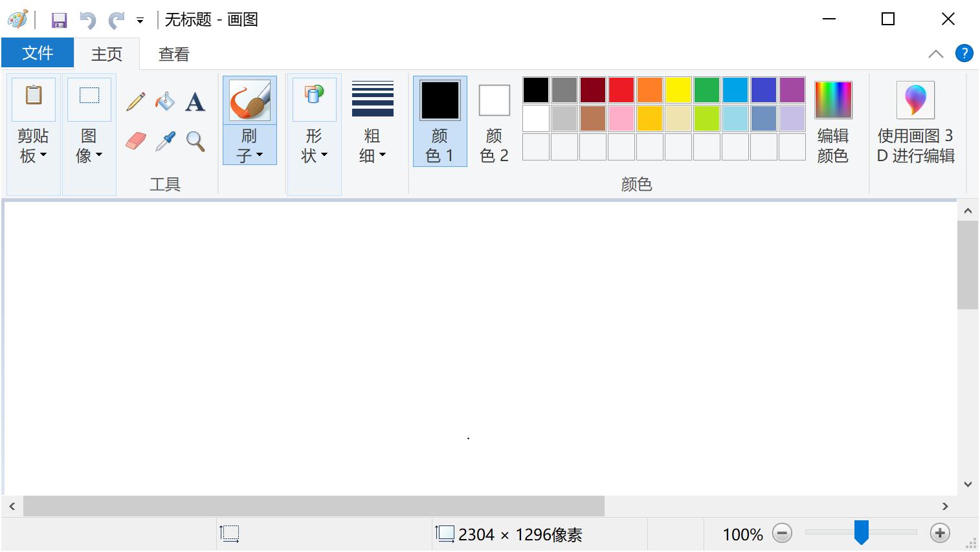Select the Fill with color bucket tool

point(165,102)
